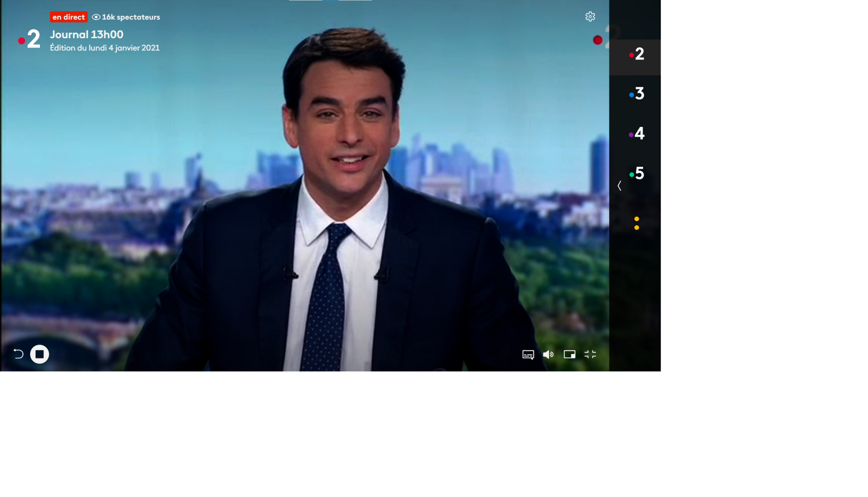The image size is (868, 497).
Task: Click the France 2 logo top-left
Action: [29, 39]
